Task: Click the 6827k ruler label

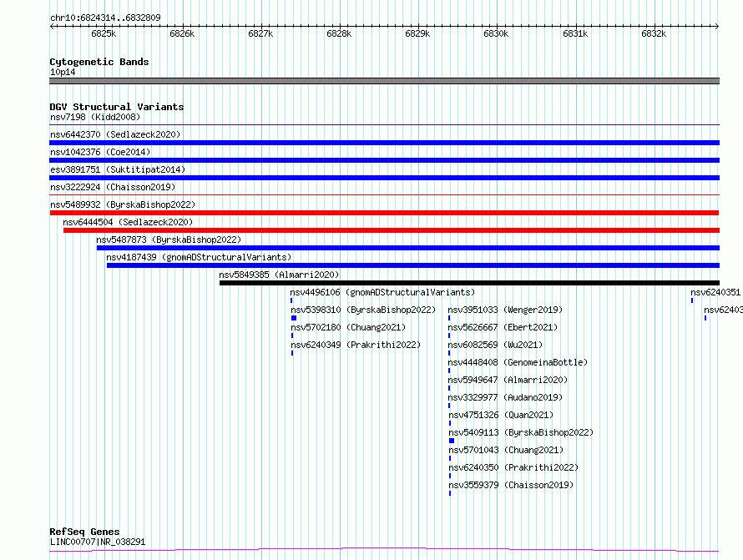Action: tap(260, 33)
